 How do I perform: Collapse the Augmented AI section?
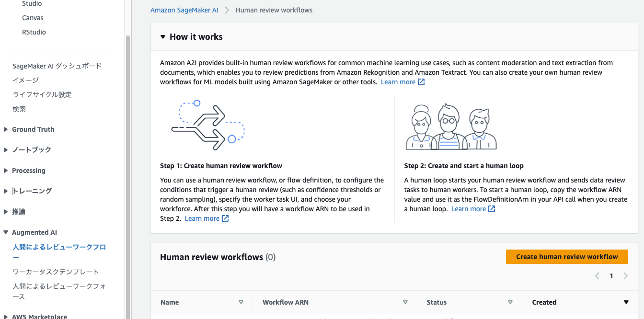pos(6,232)
